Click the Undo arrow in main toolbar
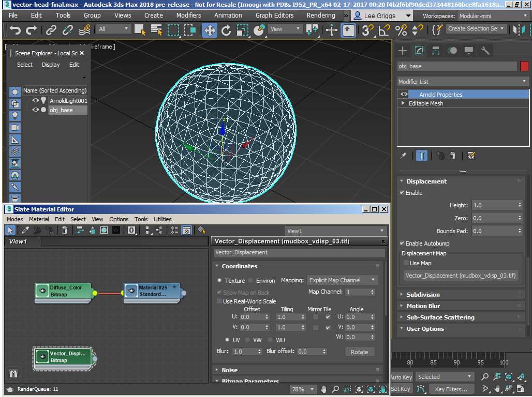 coord(15,30)
